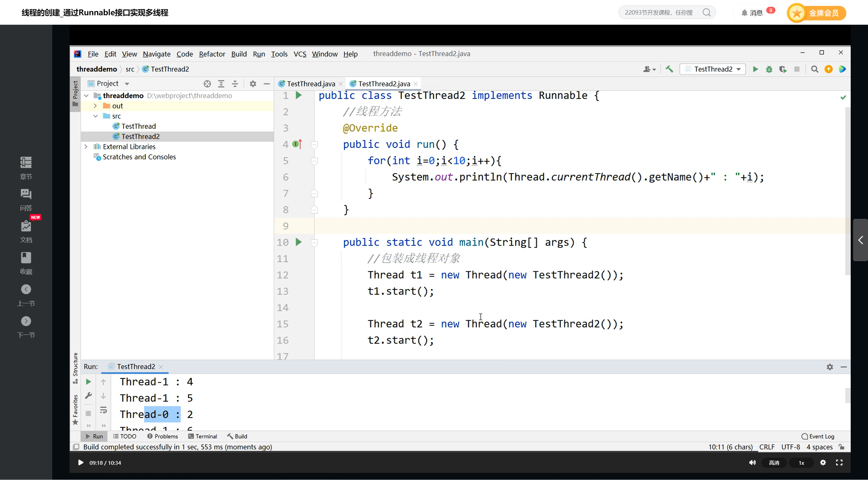Click the 收藏 favorites bookmark icon
The height and width of the screenshot is (480, 868).
[x=26, y=263]
